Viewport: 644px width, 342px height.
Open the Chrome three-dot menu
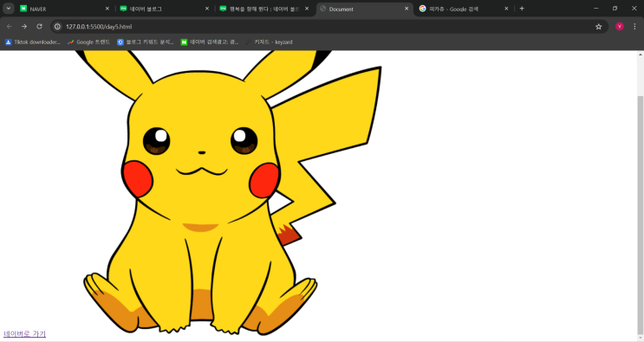click(634, 27)
